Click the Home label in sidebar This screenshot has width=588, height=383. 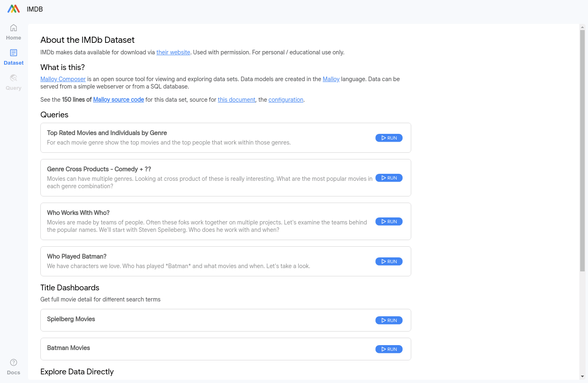click(x=14, y=38)
